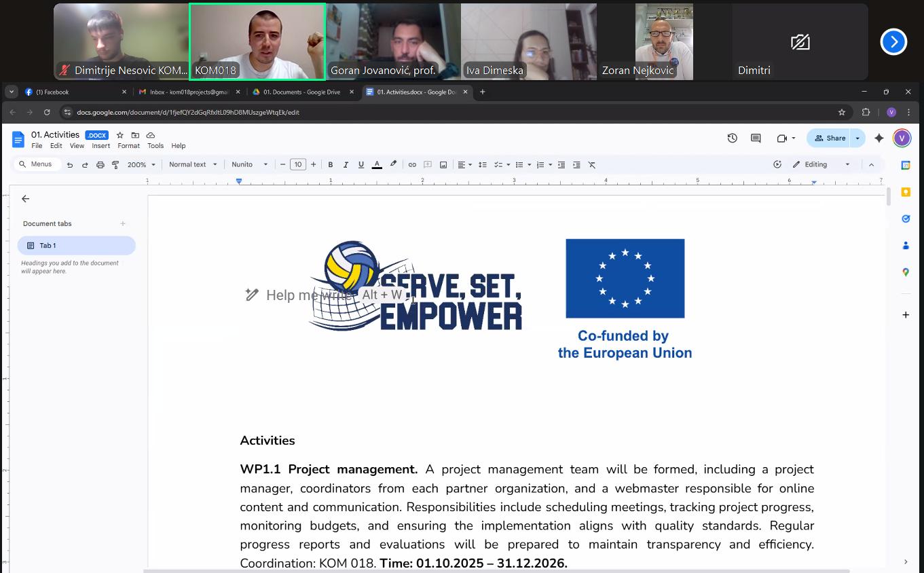Image resolution: width=924 pixels, height=573 pixels.
Task: Click the Share button
Action: click(830, 138)
